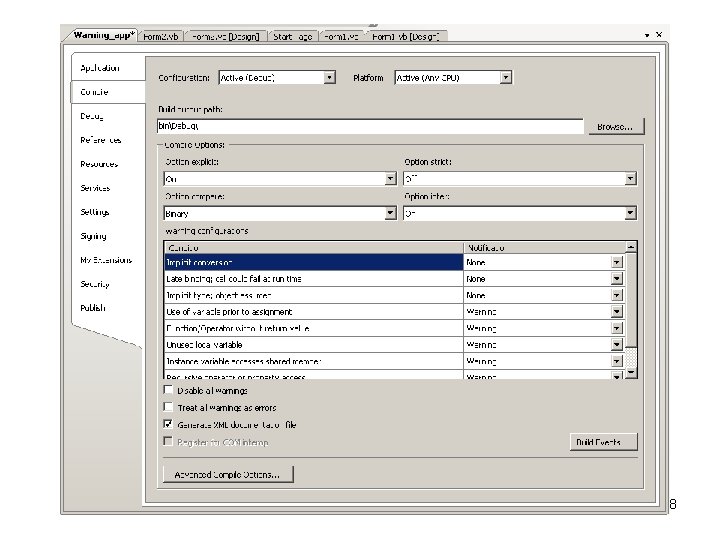Click the warning list scroll-up arrow
This screenshot has height=540, width=720.
[x=631, y=247]
